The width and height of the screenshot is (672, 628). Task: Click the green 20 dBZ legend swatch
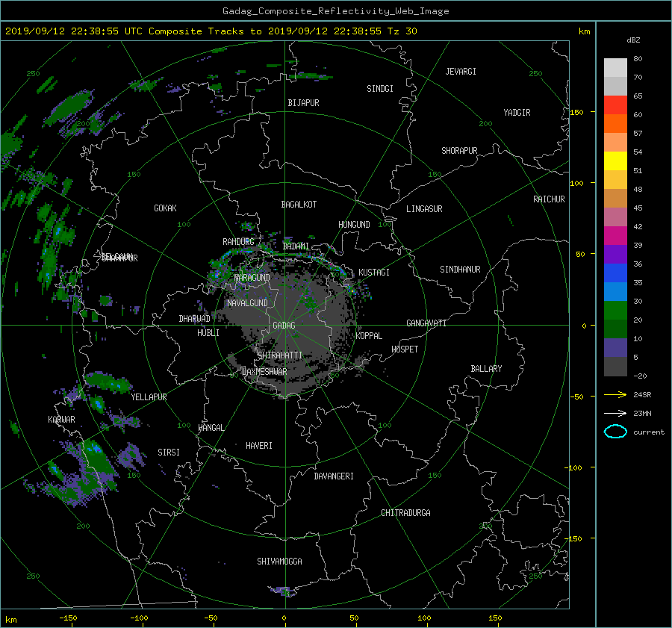[x=615, y=311]
